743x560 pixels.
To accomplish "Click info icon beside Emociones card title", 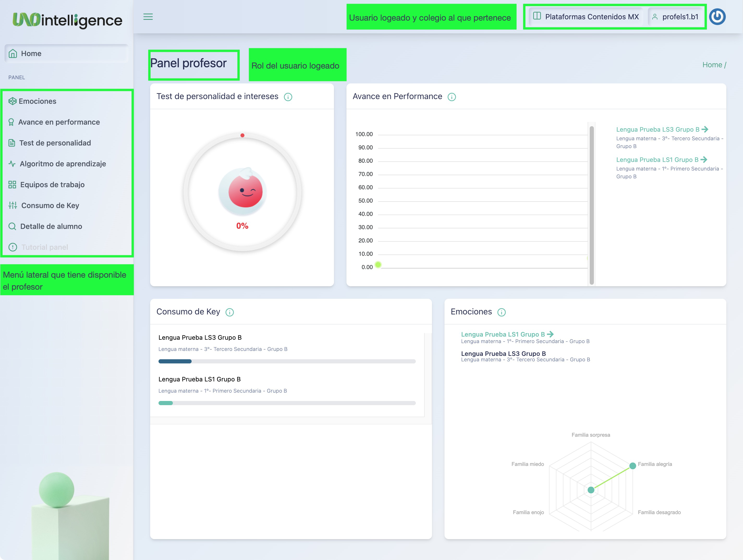I will click(x=501, y=312).
